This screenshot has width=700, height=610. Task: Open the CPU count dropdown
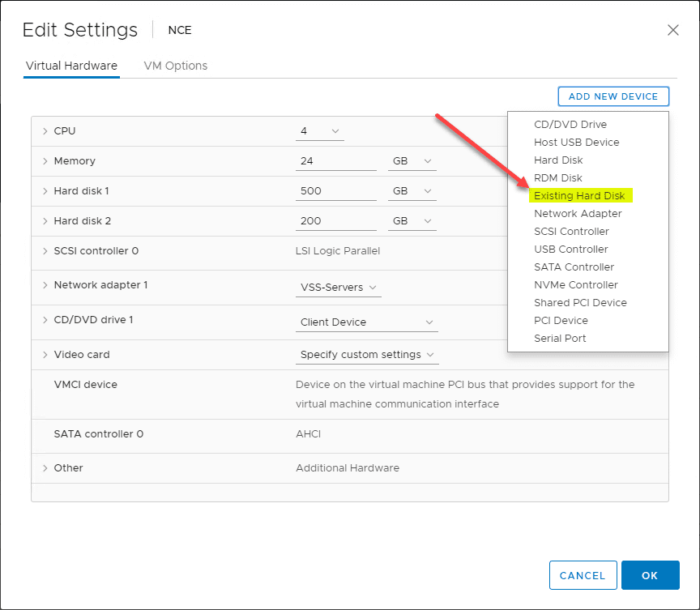point(320,131)
